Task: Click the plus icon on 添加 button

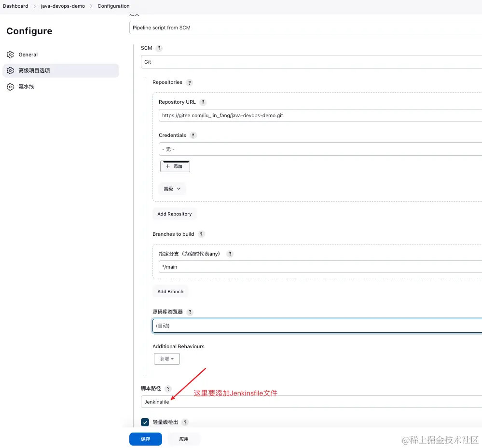Action: click(167, 166)
